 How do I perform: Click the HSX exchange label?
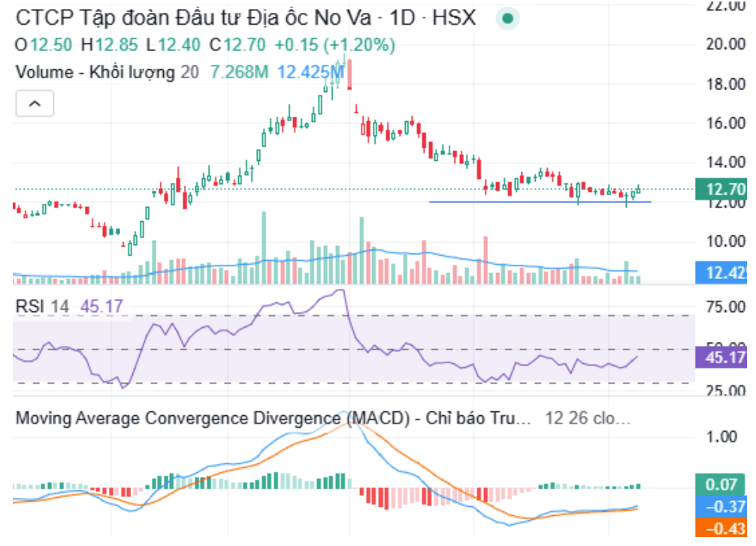click(x=454, y=18)
